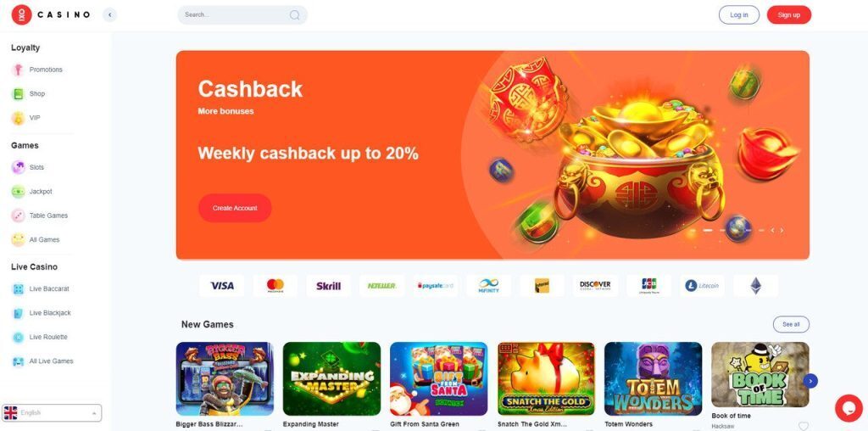The width and height of the screenshot is (868, 431).
Task: Click the Sign up button
Action: (789, 15)
